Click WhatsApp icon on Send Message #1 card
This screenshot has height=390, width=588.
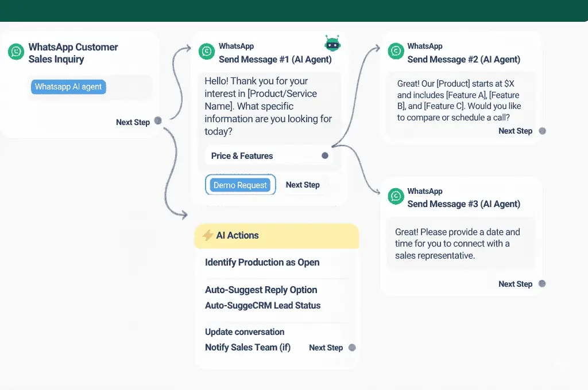207,51
